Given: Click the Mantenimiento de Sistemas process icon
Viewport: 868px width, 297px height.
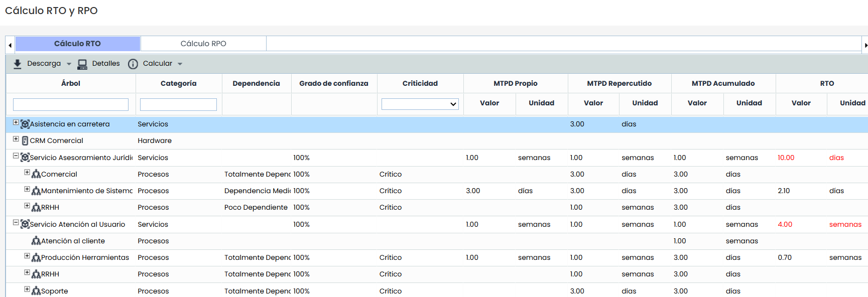Looking at the screenshot, I should click(x=36, y=191).
